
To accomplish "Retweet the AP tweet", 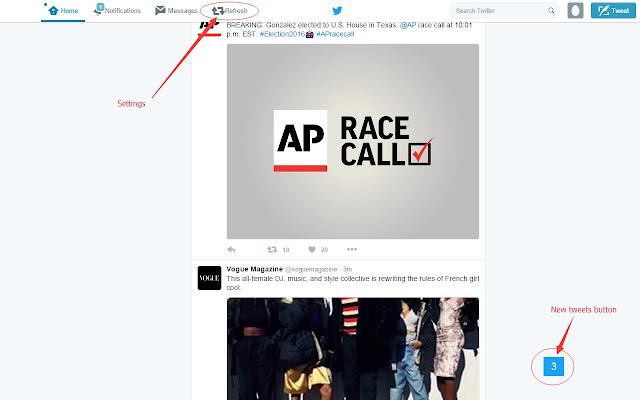I will click(x=272, y=249).
